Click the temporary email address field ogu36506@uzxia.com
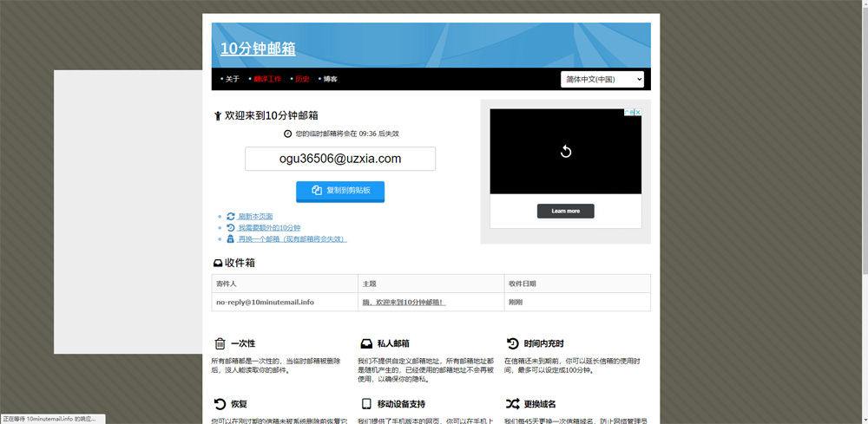 [x=340, y=159]
